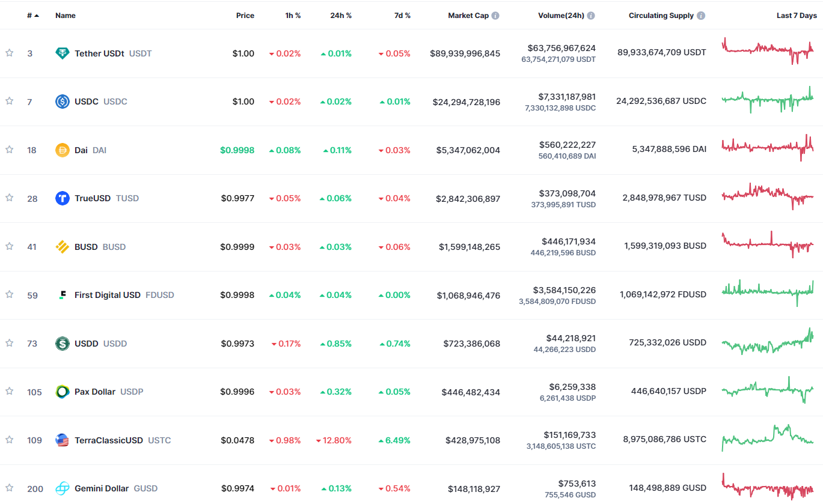Toggle the TerraClassicUSD watchlist star
Screen dimensions: 832x504
(x=9, y=440)
